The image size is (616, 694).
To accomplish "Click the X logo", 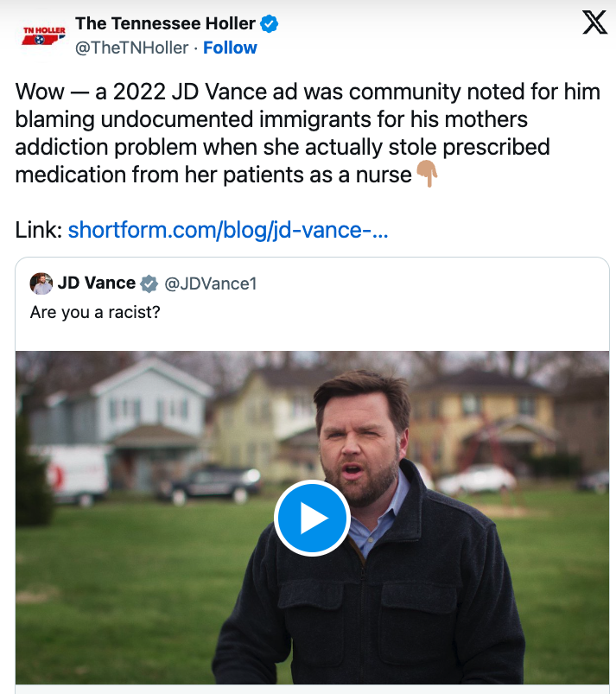I will 594,23.
